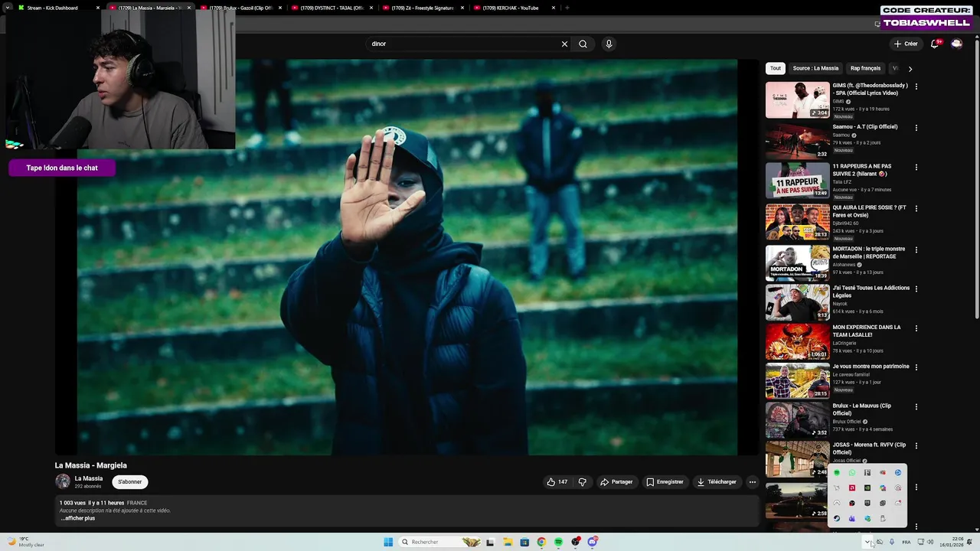Open Windows Start menu

coord(388,542)
